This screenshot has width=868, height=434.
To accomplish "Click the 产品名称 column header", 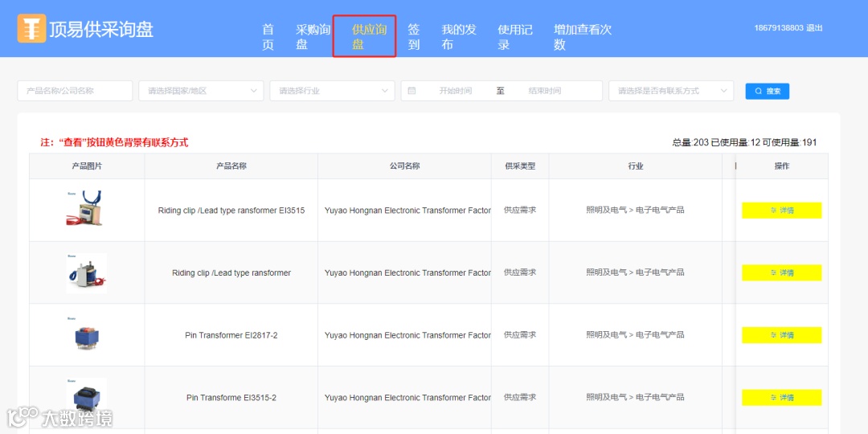I will point(231,166).
